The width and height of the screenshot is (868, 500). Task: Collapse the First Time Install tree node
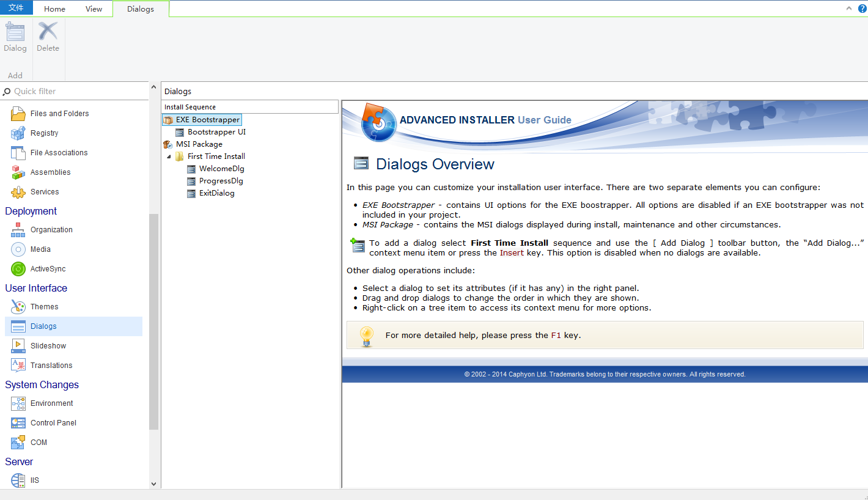(x=170, y=156)
